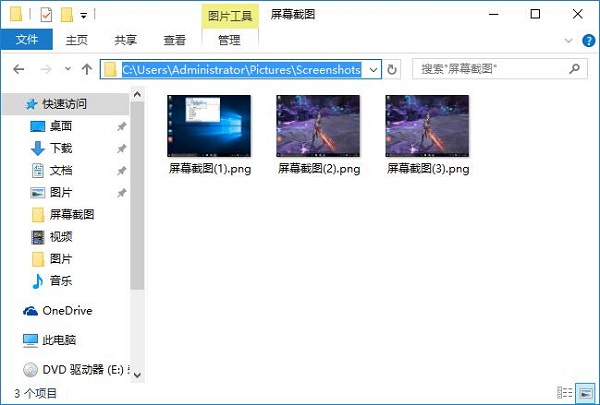The height and width of the screenshot is (405, 600).
Task: Refresh the current folder view
Action: pyautogui.click(x=393, y=70)
